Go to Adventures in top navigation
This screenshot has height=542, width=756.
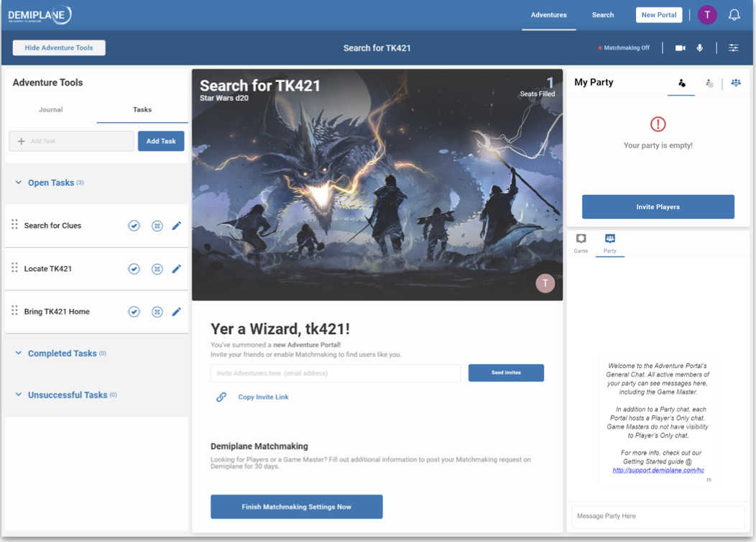[x=549, y=15]
